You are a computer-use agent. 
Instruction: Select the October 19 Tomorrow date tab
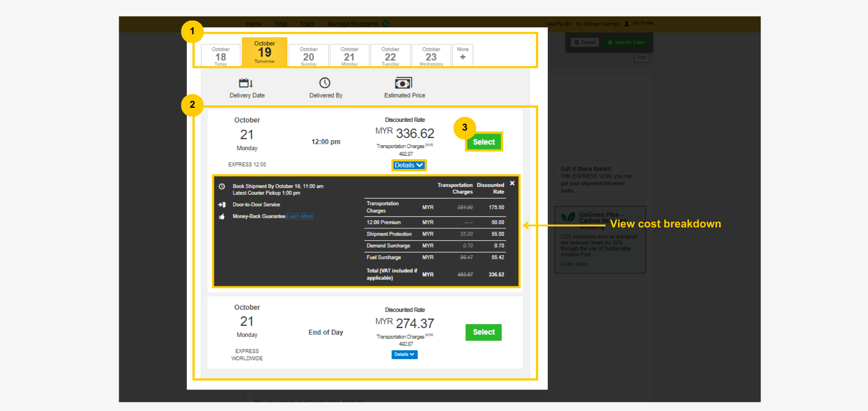click(x=265, y=52)
